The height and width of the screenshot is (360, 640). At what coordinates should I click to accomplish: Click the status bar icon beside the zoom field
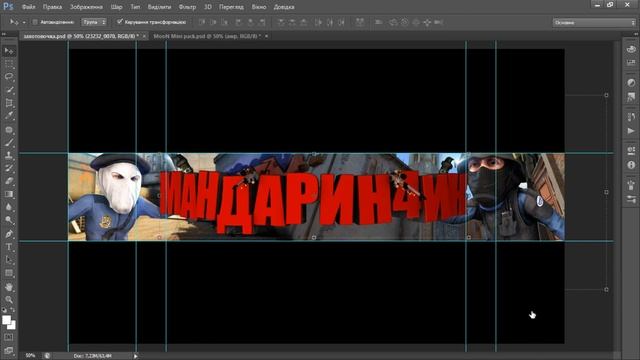click(x=47, y=356)
